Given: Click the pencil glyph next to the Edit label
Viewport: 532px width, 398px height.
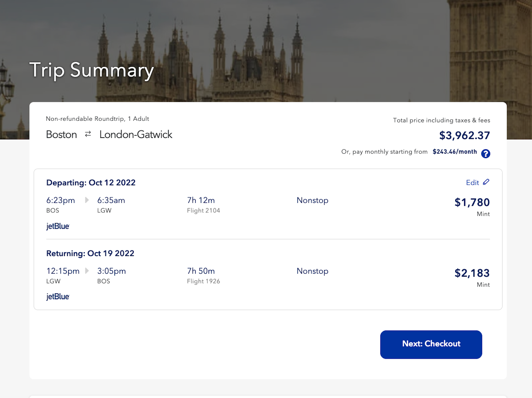Looking at the screenshot, I should point(486,182).
